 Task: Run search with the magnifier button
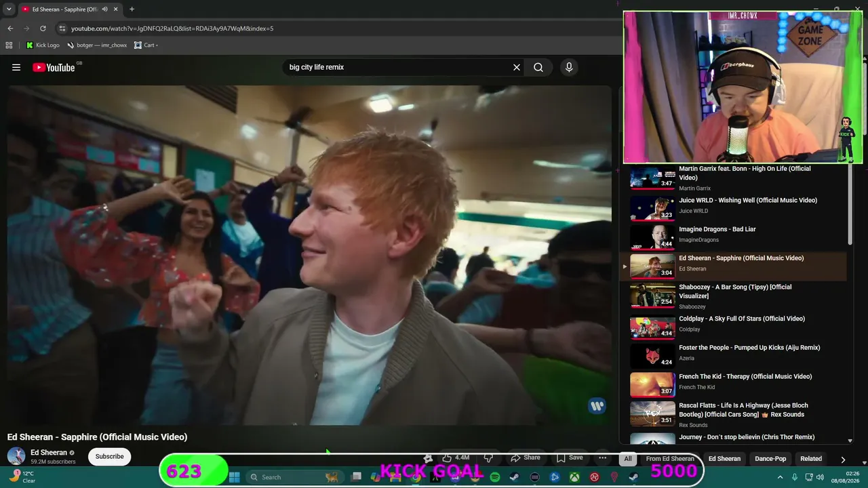click(538, 67)
